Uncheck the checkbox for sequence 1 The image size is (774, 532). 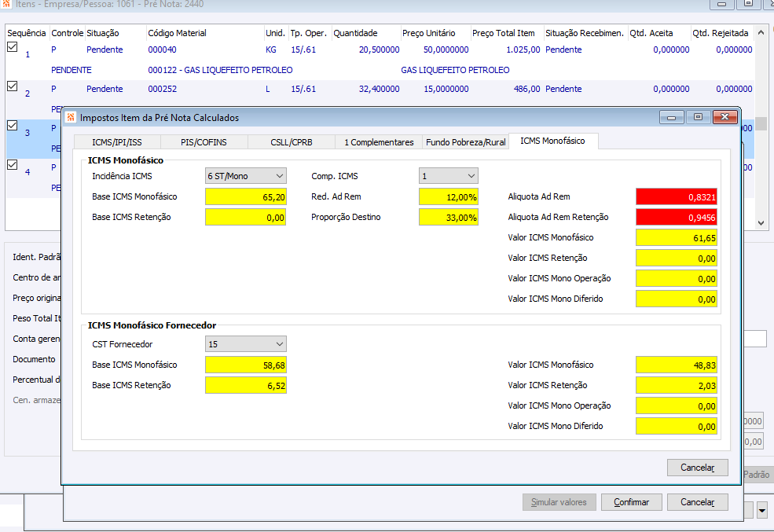[x=12, y=47]
